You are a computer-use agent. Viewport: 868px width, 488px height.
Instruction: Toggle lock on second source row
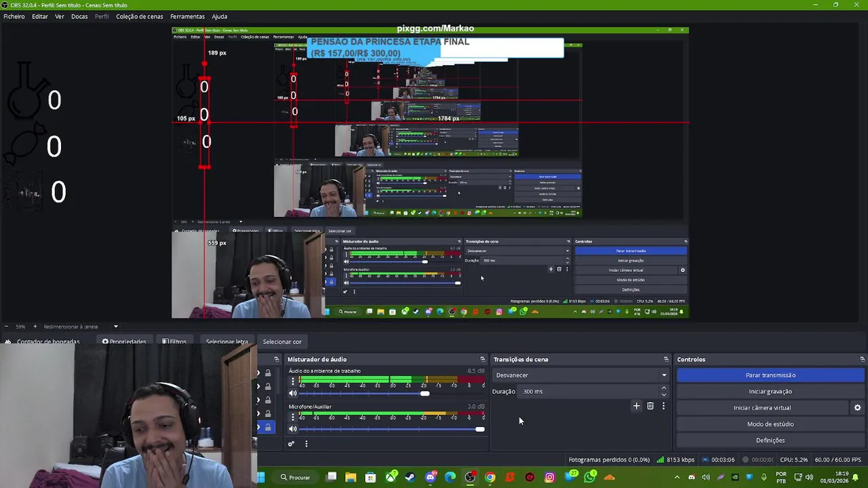pyautogui.click(x=268, y=386)
